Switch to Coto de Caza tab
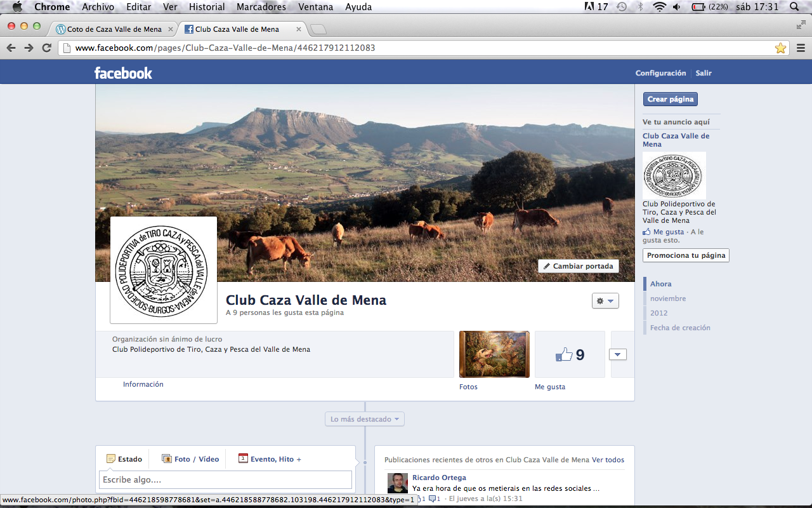This screenshot has height=508, width=812. point(113,29)
